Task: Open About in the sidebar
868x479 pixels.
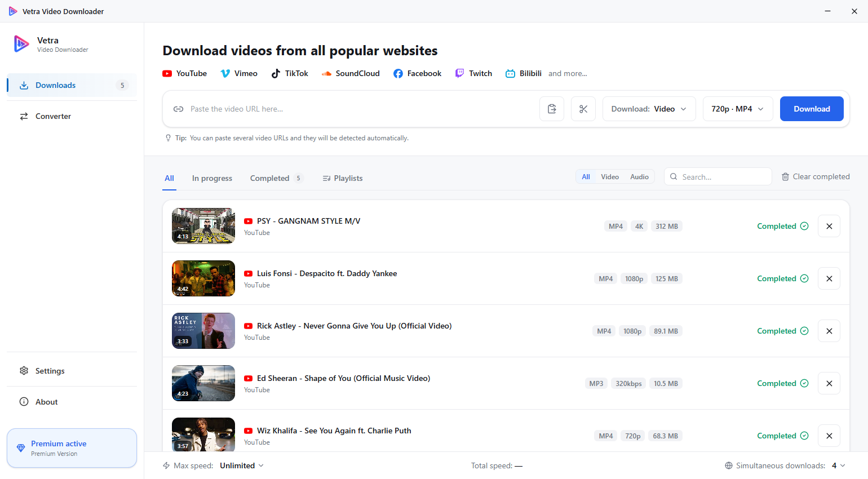Action: point(72,402)
